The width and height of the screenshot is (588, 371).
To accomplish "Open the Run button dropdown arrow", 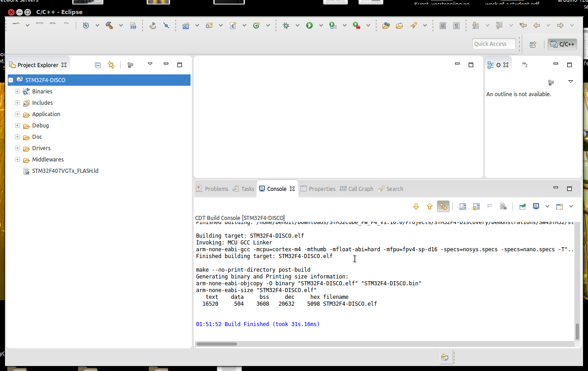I will pyautogui.click(x=321, y=25).
